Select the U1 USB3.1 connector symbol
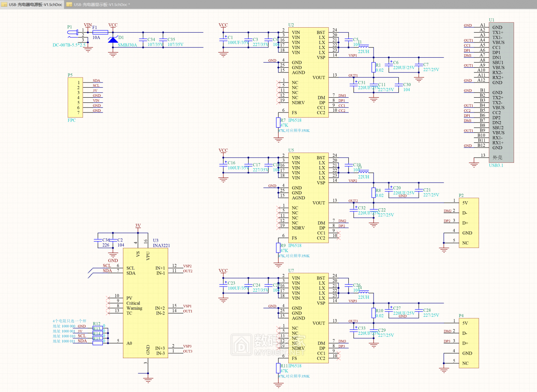Image resolution: width=537 pixels, height=392 pixels. click(501, 92)
